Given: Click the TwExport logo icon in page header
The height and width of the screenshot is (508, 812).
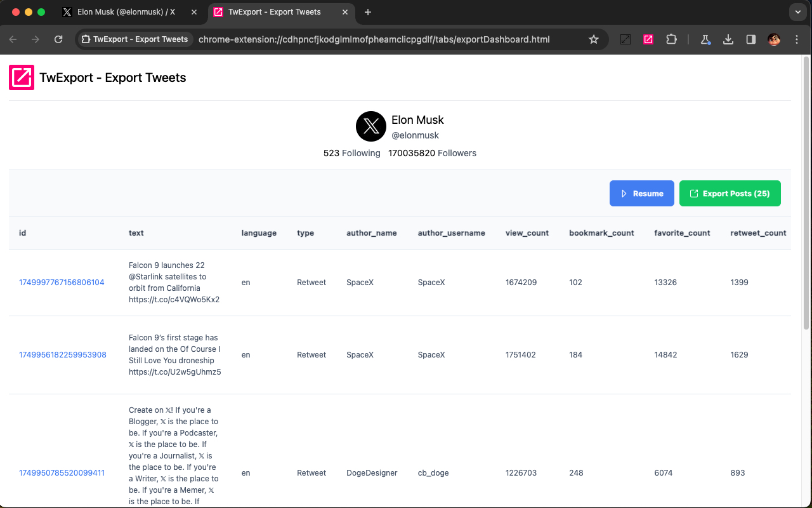Looking at the screenshot, I should pos(22,77).
